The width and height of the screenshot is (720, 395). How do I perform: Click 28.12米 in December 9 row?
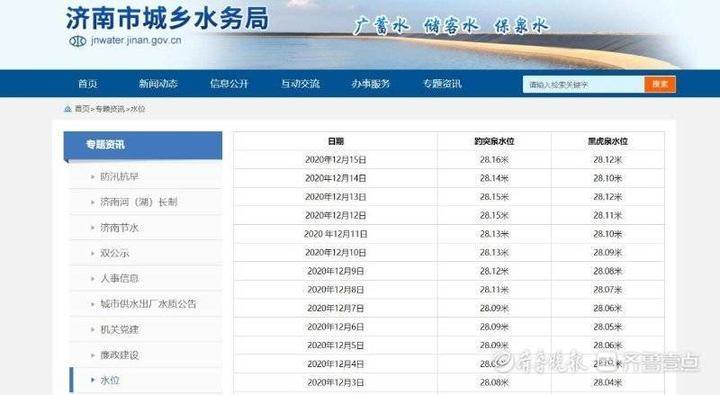coord(494,271)
